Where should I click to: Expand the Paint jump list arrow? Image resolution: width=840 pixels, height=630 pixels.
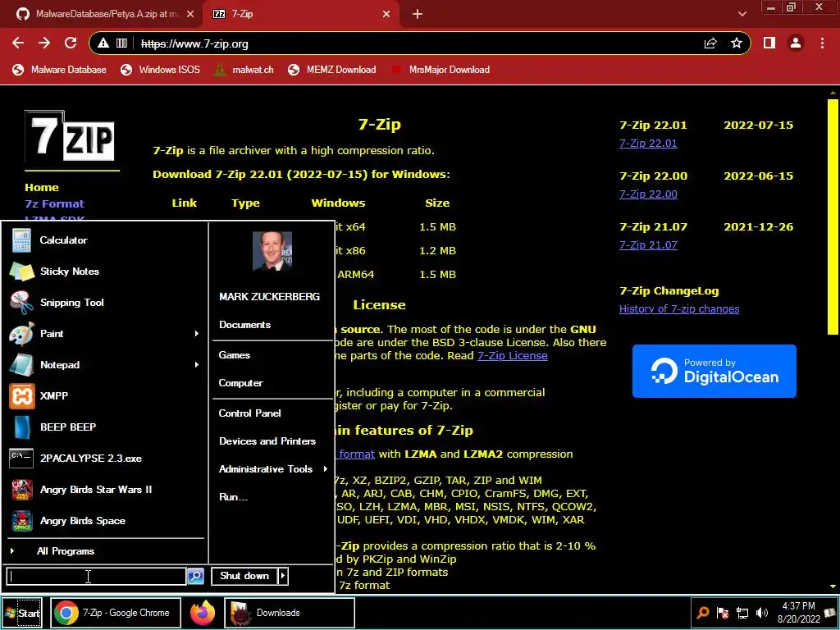[197, 334]
